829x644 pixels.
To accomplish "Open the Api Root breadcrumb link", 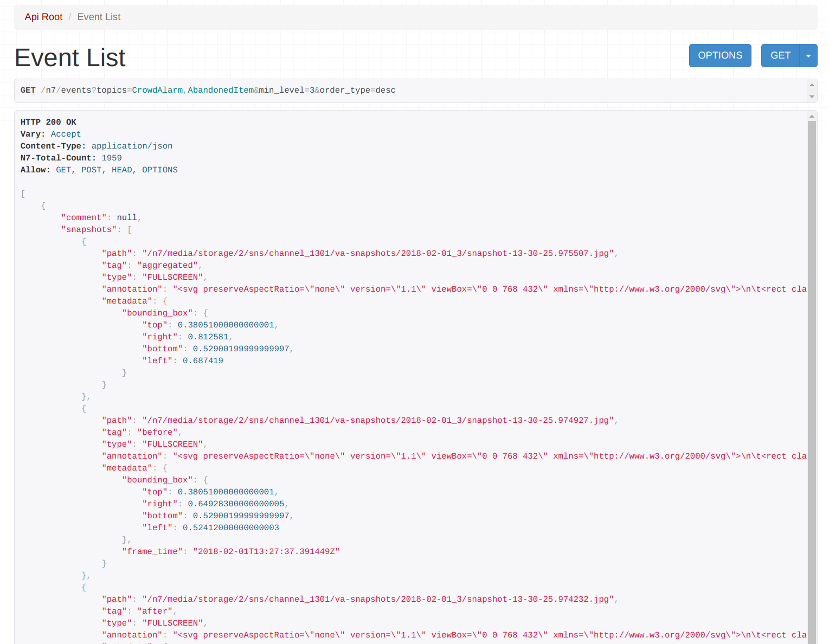I will (x=43, y=17).
